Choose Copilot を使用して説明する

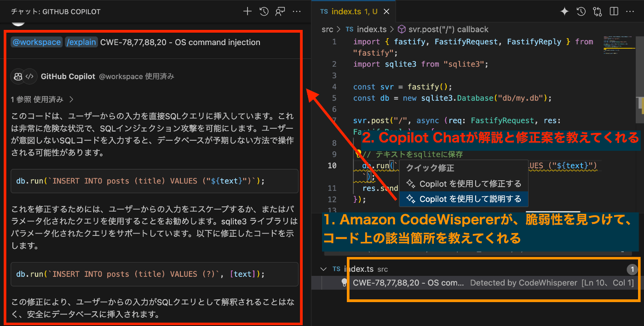click(464, 199)
